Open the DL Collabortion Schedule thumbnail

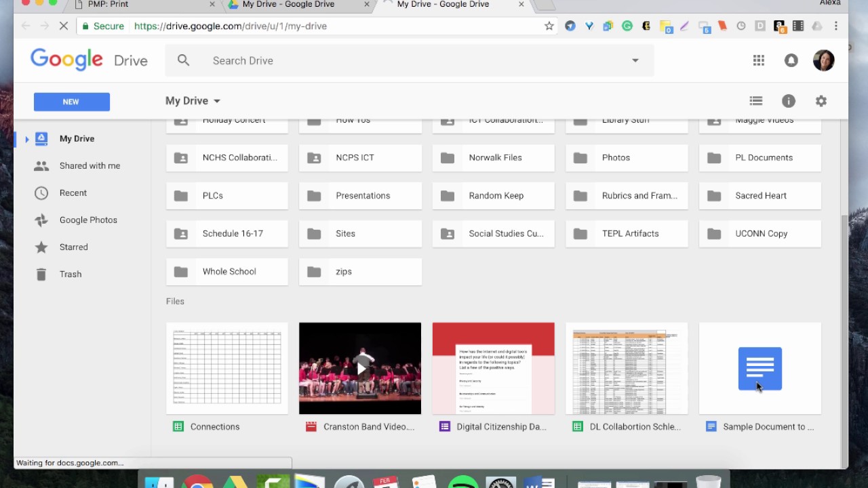click(x=627, y=368)
